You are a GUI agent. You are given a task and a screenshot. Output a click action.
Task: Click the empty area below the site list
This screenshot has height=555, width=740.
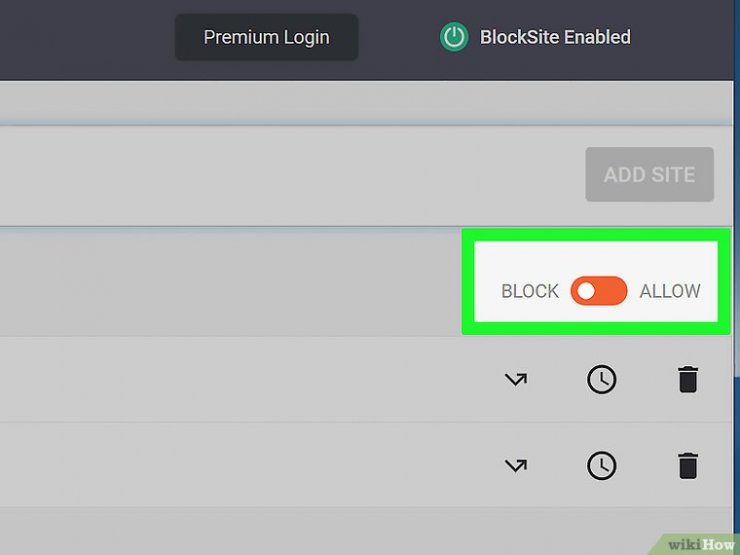click(x=330, y=531)
